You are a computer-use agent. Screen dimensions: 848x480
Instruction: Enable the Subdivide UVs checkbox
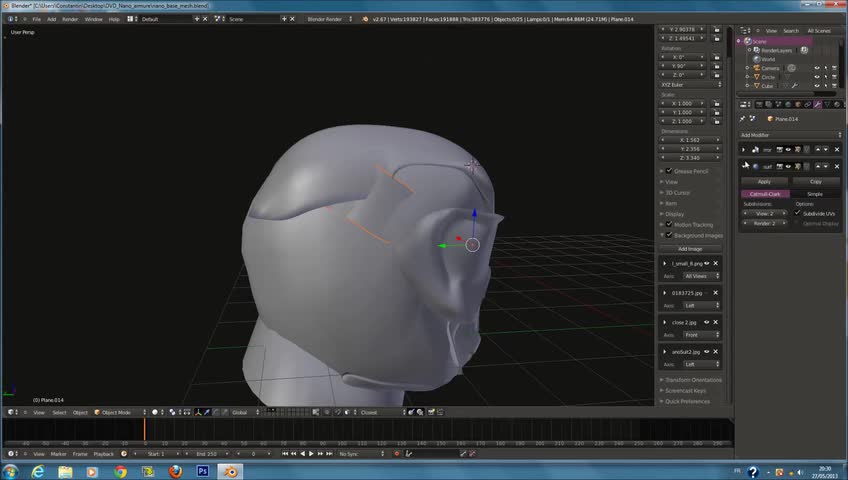click(x=798, y=213)
